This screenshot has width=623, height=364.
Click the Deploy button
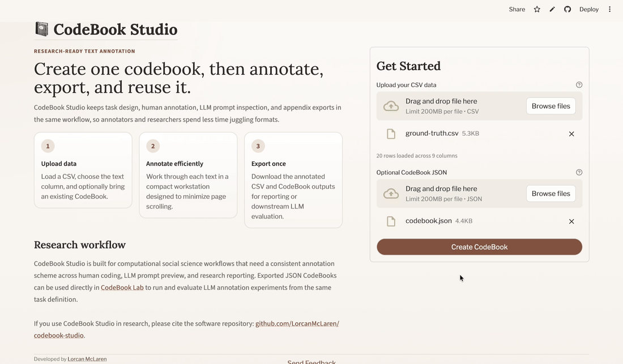click(x=588, y=9)
